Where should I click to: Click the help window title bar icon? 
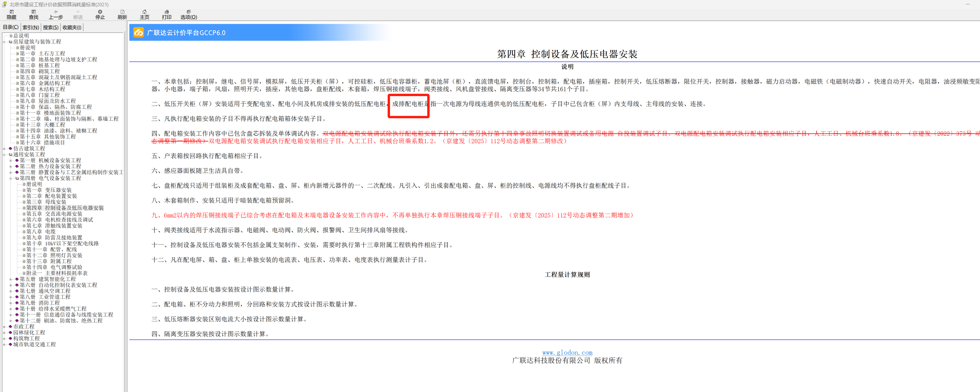[4, 4]
